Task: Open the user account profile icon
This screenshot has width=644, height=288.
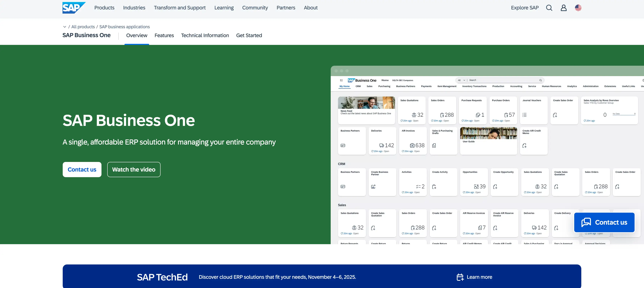Action: coord(564,8)
